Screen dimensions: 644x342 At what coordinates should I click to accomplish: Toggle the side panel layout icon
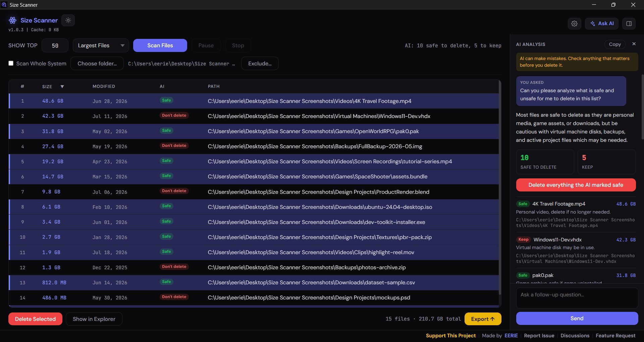[629, 23]
